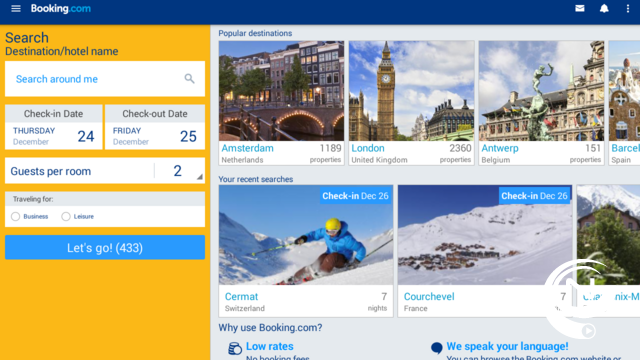
Task: Click the Antwerp link
Action: (500, 148)
